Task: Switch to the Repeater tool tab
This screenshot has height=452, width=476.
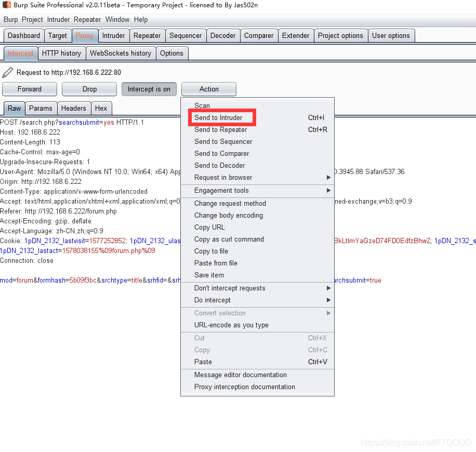Action: point(147,36)
